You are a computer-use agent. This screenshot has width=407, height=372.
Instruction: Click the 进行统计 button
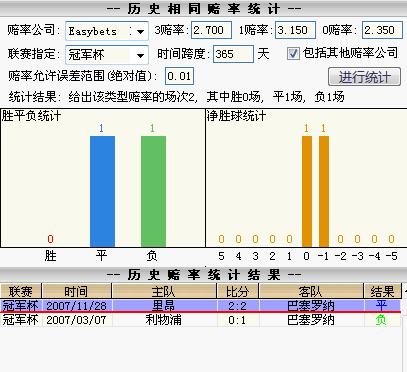click(x=364, y=77)
